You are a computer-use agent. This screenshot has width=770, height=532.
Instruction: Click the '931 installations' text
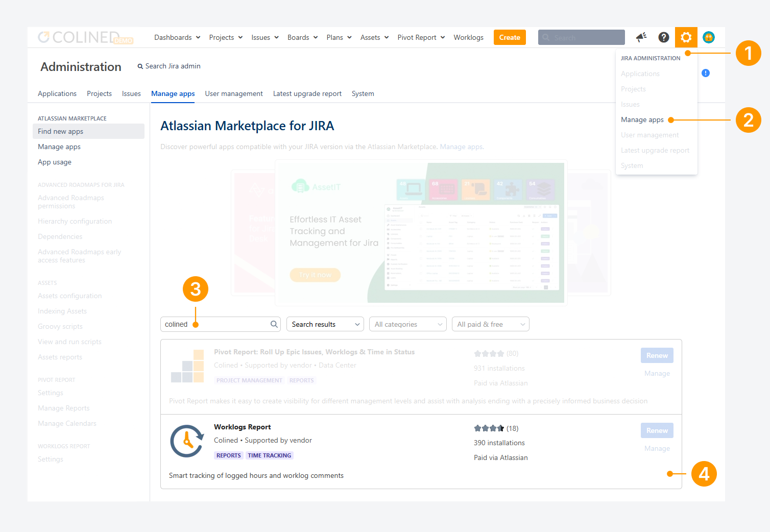[x=499, y=368]
